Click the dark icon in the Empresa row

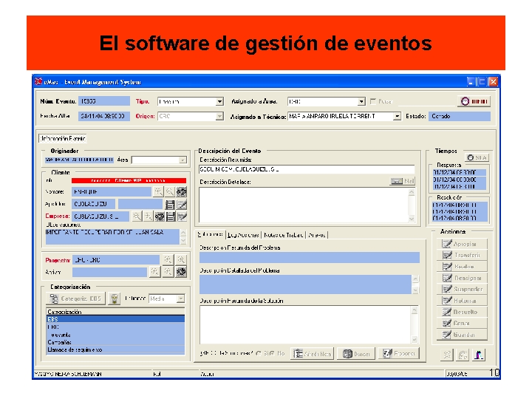coord(160,216)
